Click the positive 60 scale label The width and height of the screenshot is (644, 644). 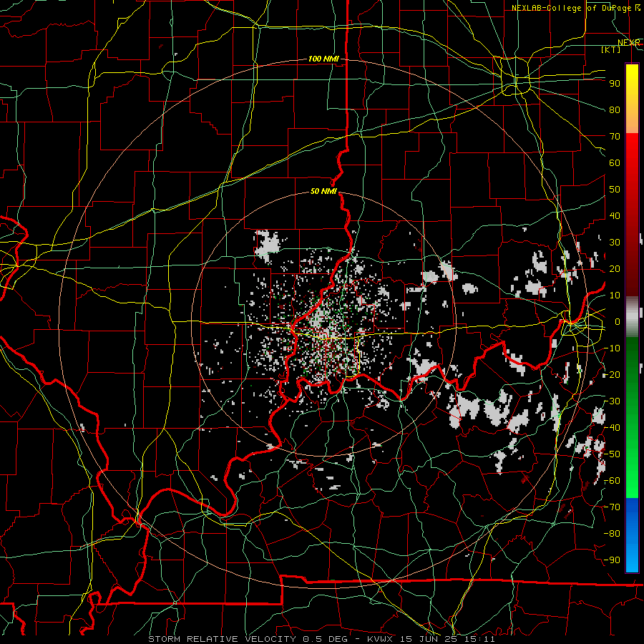[615, 163]
